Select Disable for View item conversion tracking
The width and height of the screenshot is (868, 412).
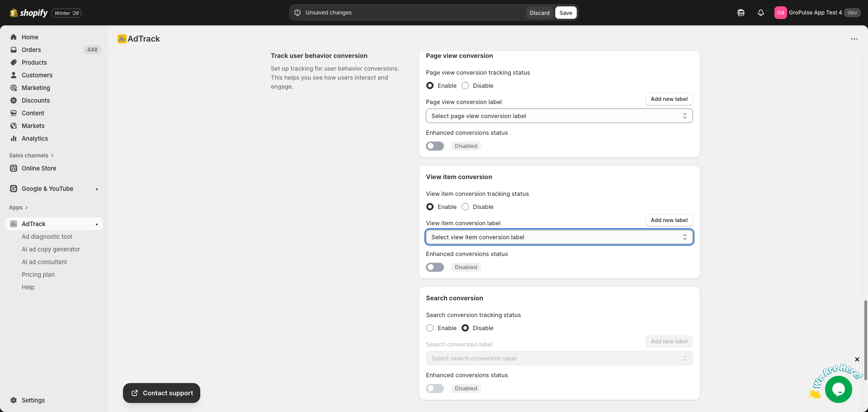(x=465, y=207)
